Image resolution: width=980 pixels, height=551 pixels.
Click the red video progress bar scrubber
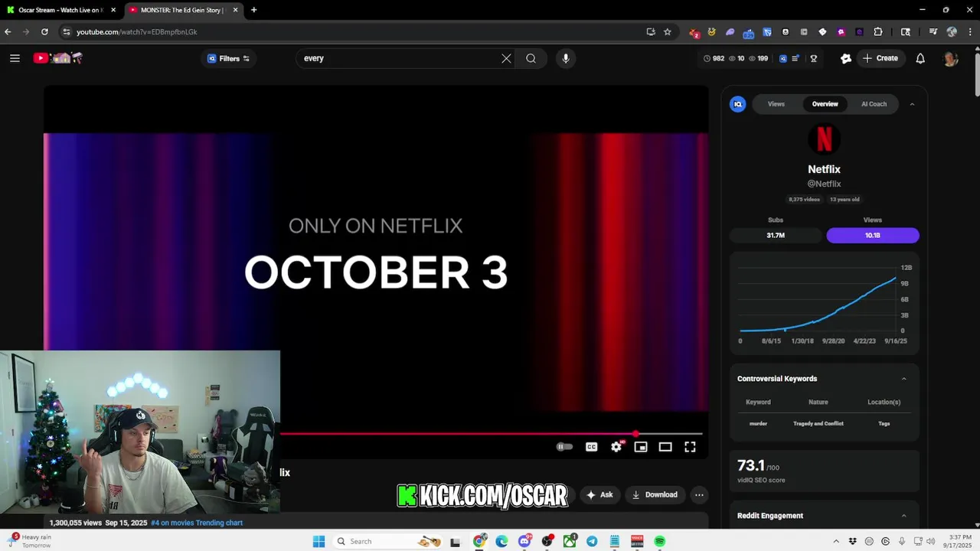point(635,434)
